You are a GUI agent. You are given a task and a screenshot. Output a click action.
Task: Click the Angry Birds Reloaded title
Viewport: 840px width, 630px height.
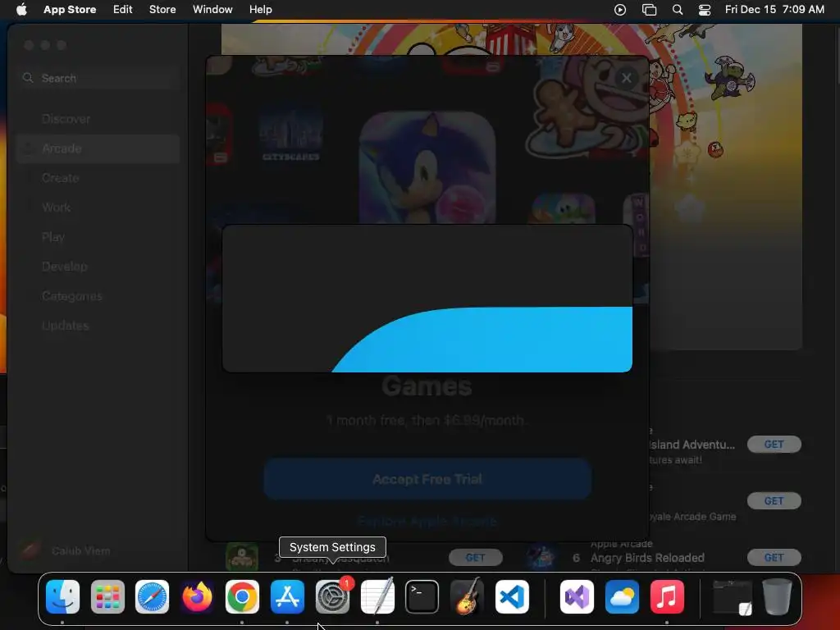(647, 558)
